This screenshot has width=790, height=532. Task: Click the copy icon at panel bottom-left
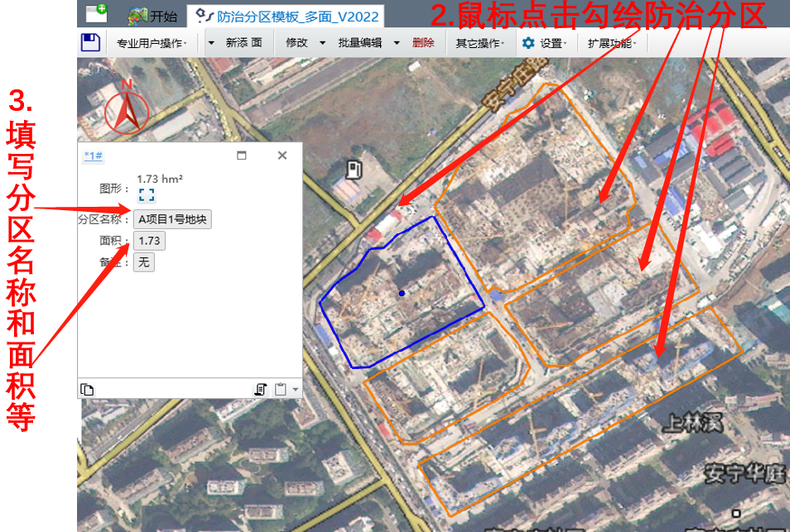tap(87, 390)
